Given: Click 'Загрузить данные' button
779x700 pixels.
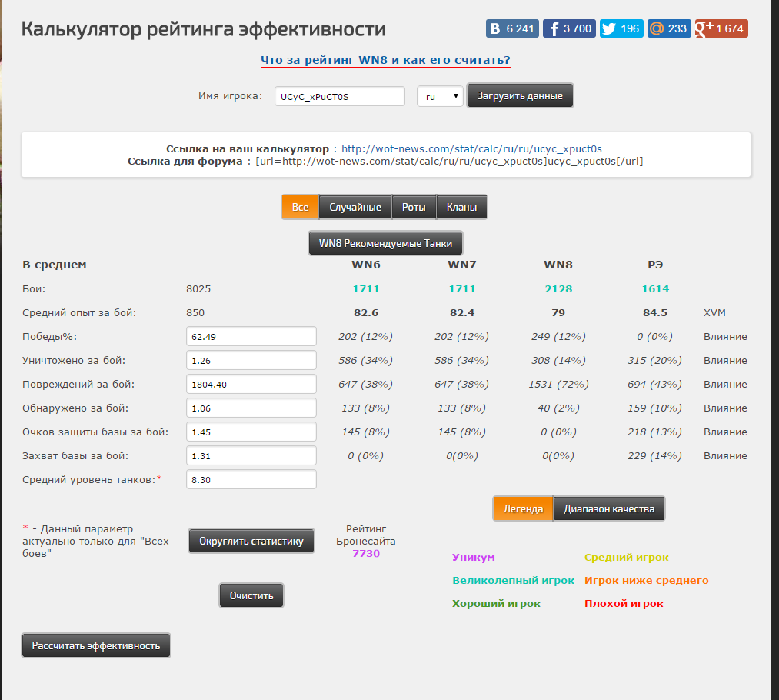Looking at the screenshot, I should click(520, 95).
